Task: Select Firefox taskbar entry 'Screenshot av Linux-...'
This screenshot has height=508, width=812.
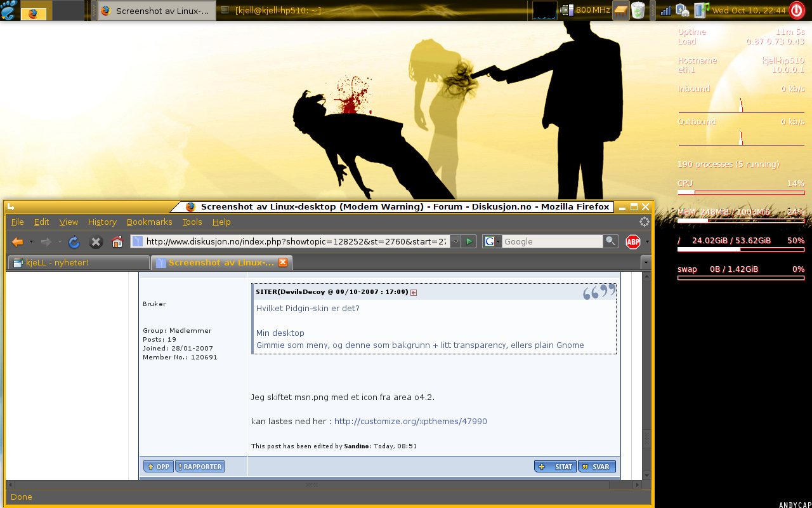Action: pos(155,11)
